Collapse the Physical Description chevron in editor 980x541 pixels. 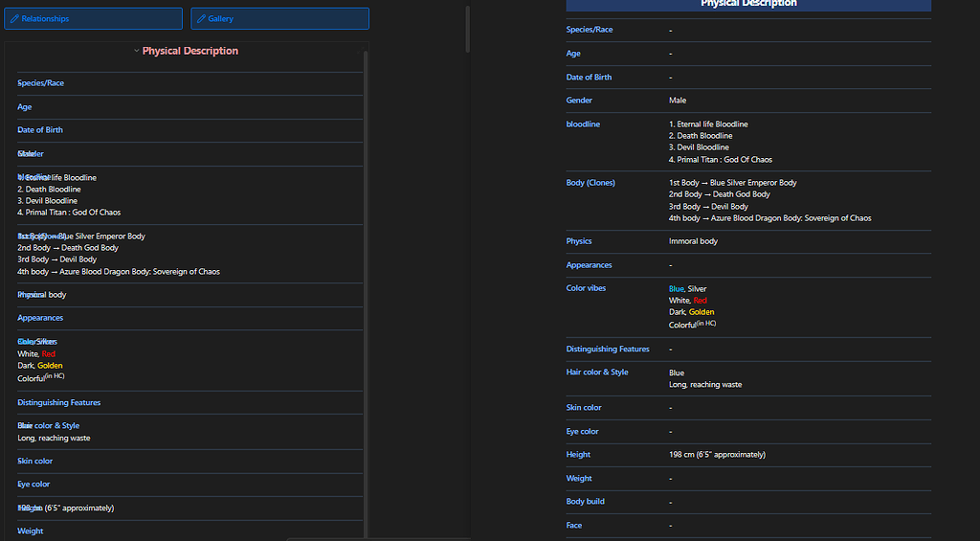pyautogui.click(x=136, y=51)
